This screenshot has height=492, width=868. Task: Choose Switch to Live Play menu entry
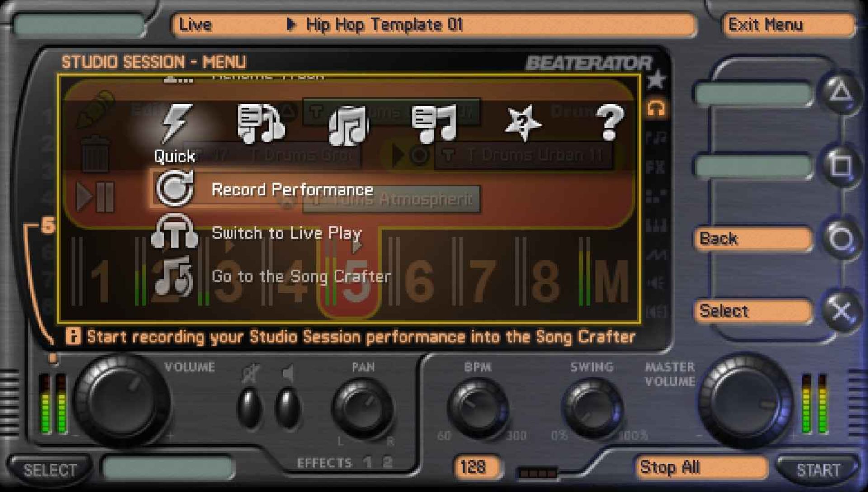(286, 233)
